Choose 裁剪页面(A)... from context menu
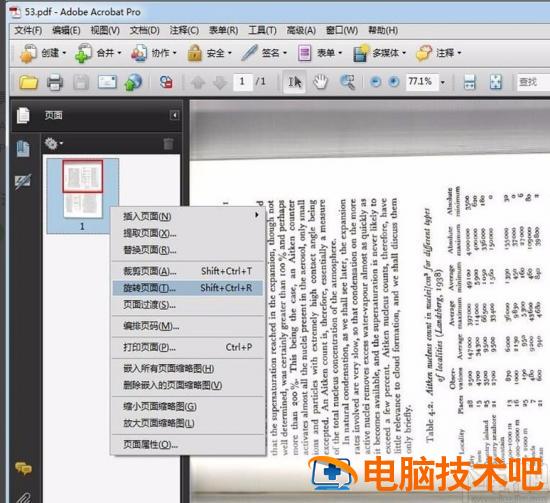Screen dimensions: 550x503 (x=188, y=271)
